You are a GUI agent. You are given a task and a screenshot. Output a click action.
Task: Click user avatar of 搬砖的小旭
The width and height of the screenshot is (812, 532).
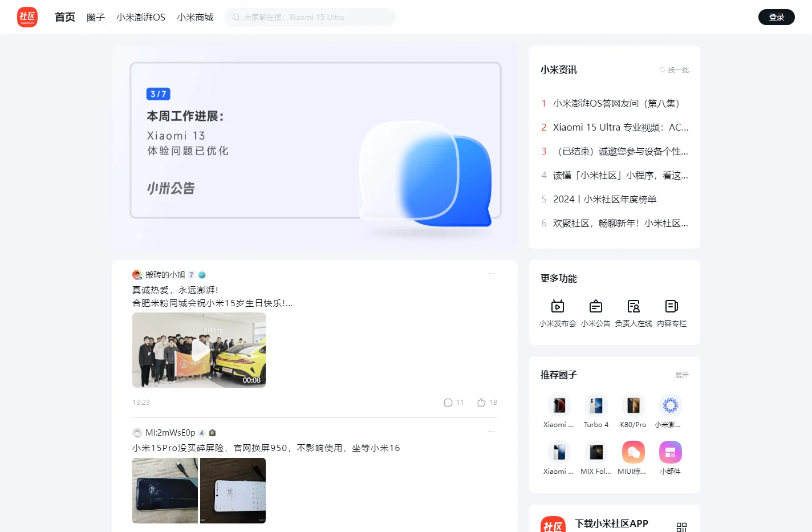pyautogui.click(x=137, y=275)
